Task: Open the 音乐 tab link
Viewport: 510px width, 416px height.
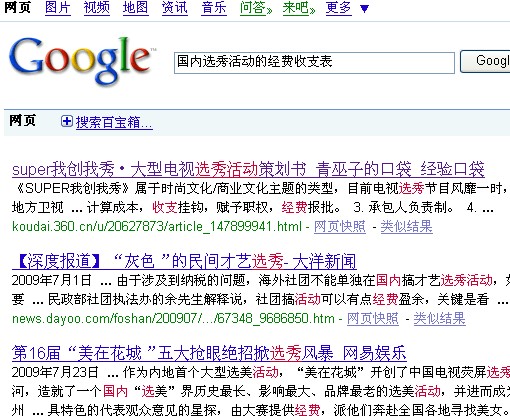Action: (214, 8)
